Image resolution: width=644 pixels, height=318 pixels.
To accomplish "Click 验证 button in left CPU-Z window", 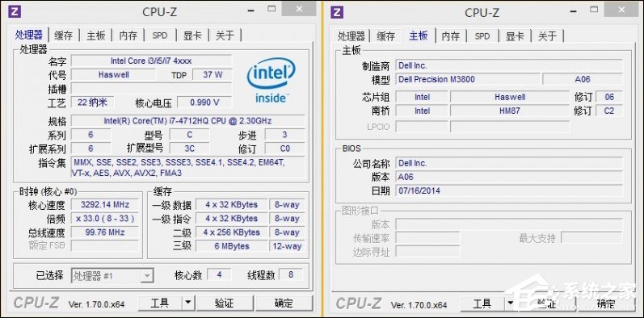I will tap(225, 303).
